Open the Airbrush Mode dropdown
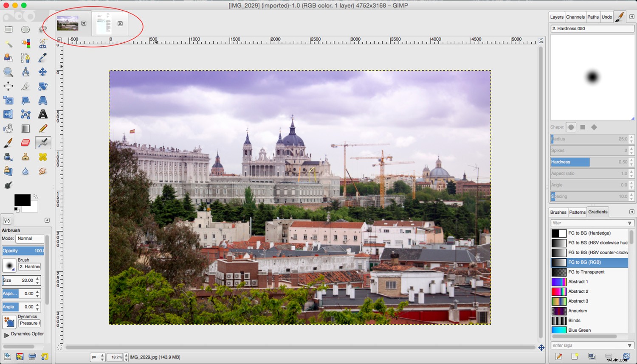This screenshot has width=637, height=364. (x=30, y=238)
